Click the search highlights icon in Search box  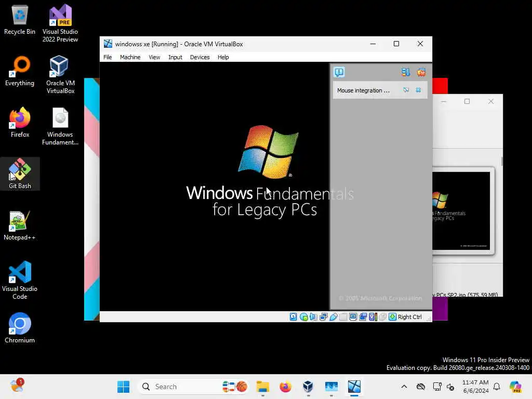pyautogui.click(x=234, y=387)
